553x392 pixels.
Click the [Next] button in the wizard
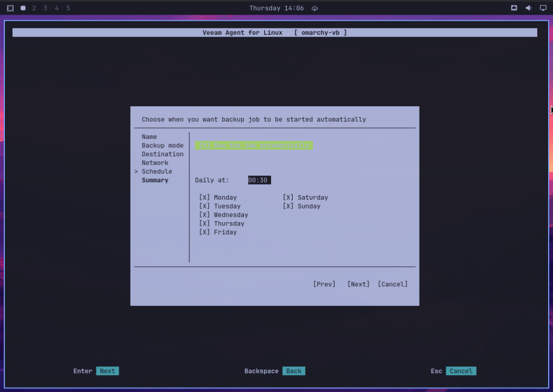coord(358,284)
